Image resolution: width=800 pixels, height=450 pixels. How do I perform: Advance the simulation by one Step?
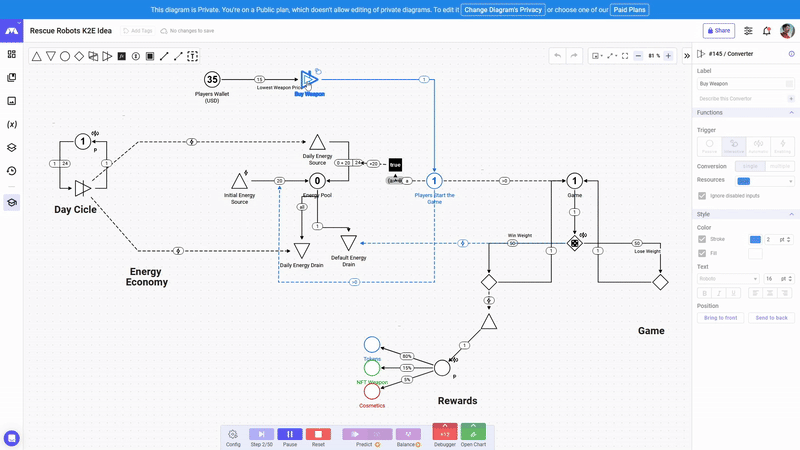tap(261, 434)
